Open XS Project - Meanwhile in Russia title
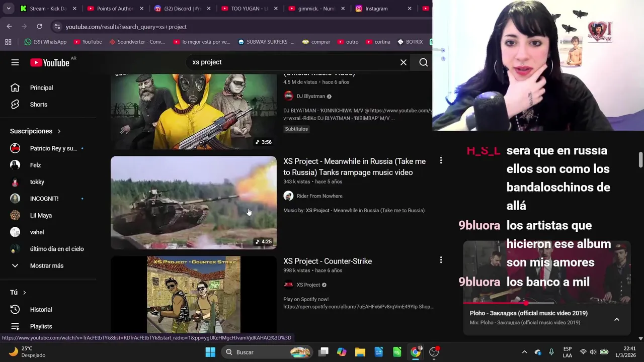 [354, 167]
